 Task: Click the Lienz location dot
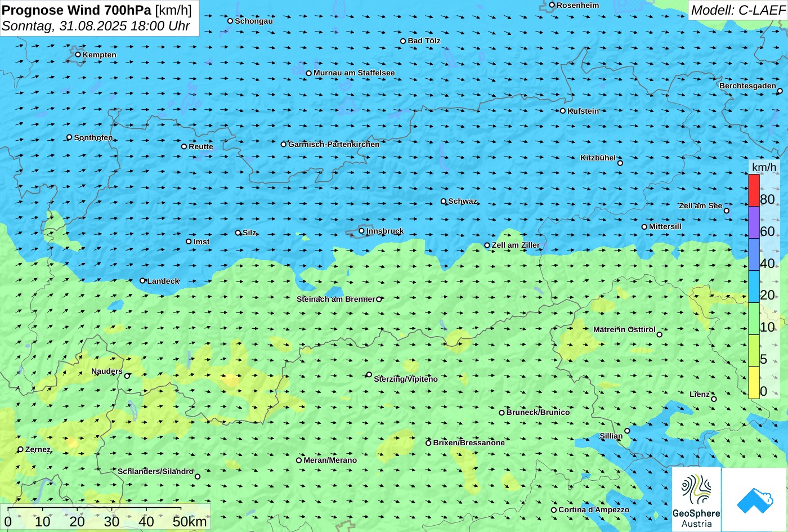[714, 399]
